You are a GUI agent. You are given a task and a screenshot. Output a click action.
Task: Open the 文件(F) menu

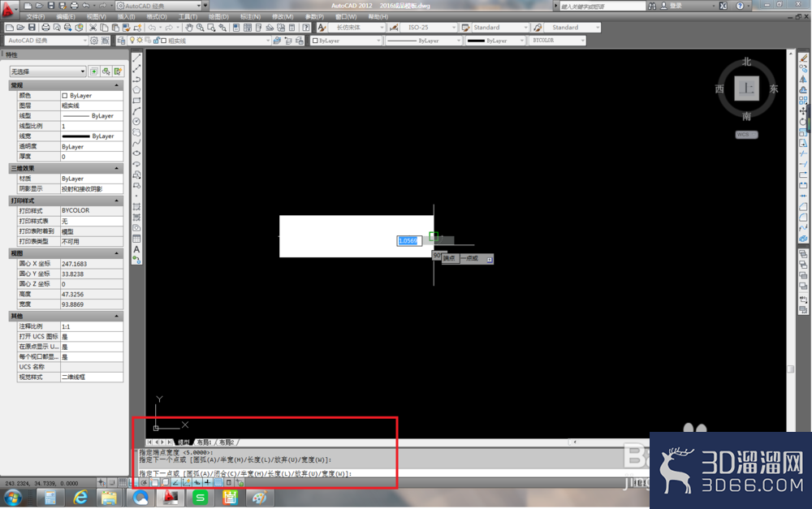36,16
